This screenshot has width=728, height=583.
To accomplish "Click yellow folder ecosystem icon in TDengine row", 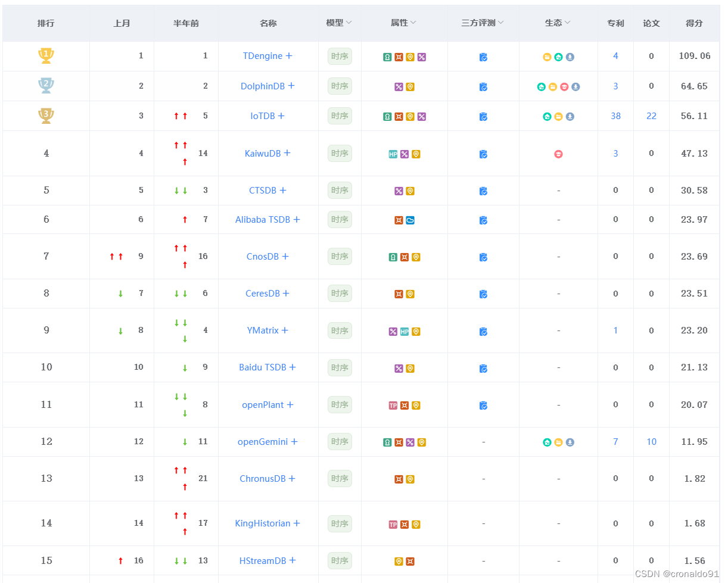I will tap(547, 57).
